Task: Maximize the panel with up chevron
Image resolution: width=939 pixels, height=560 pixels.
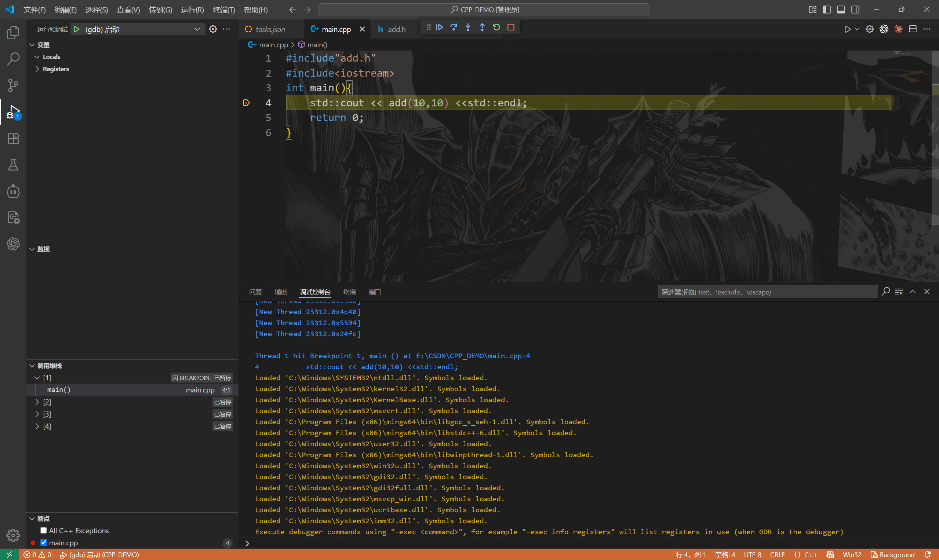Action: pyautogui.click(x=913, y=292)
